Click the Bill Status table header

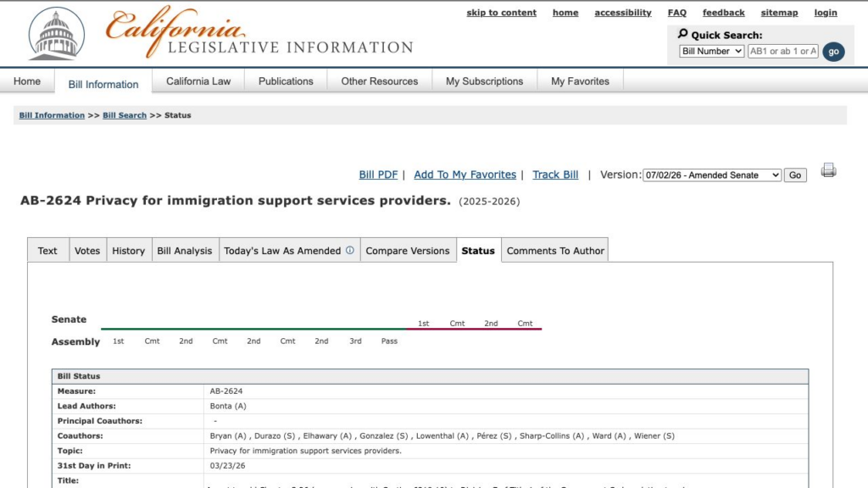click(430, 376)
